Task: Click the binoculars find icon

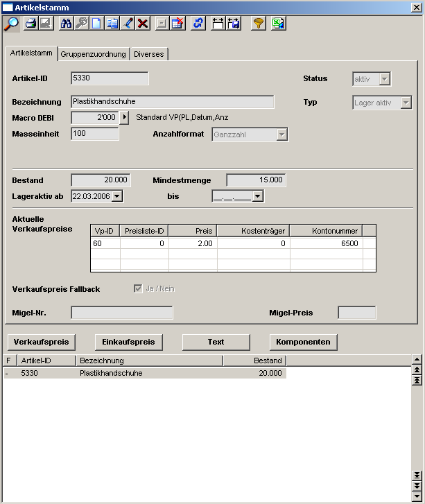Action: [67, 24]
